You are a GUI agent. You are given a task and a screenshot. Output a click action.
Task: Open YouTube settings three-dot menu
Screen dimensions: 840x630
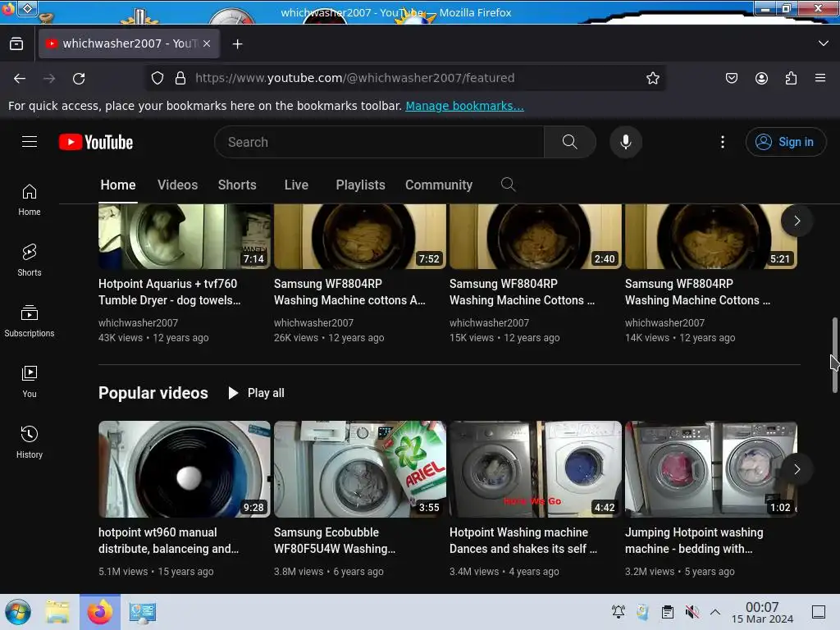tap(722, 142)
